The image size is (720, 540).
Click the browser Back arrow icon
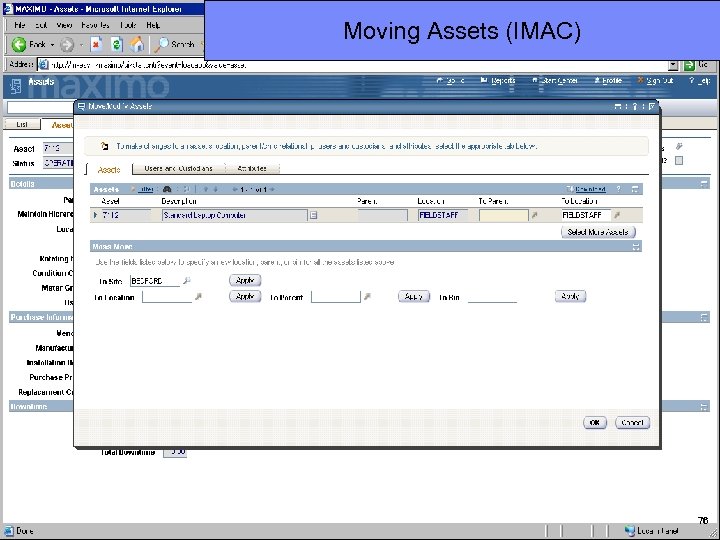coord(19,45)
